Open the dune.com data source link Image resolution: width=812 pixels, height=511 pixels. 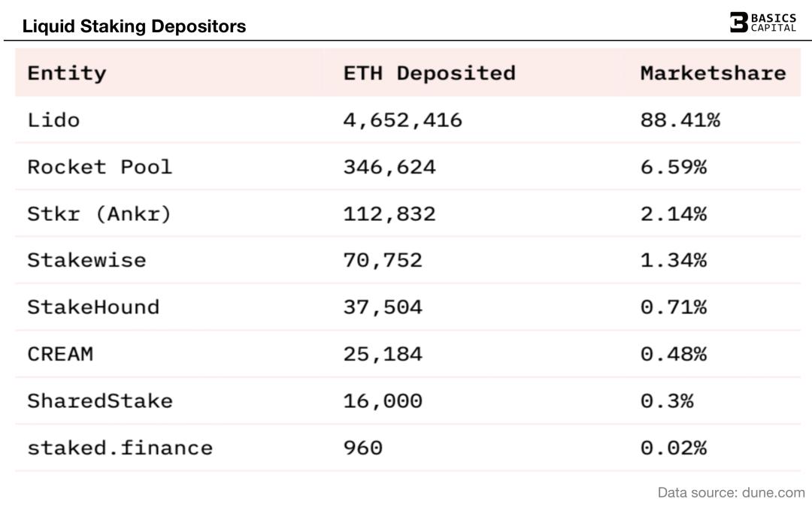click(x=767, y=493)
